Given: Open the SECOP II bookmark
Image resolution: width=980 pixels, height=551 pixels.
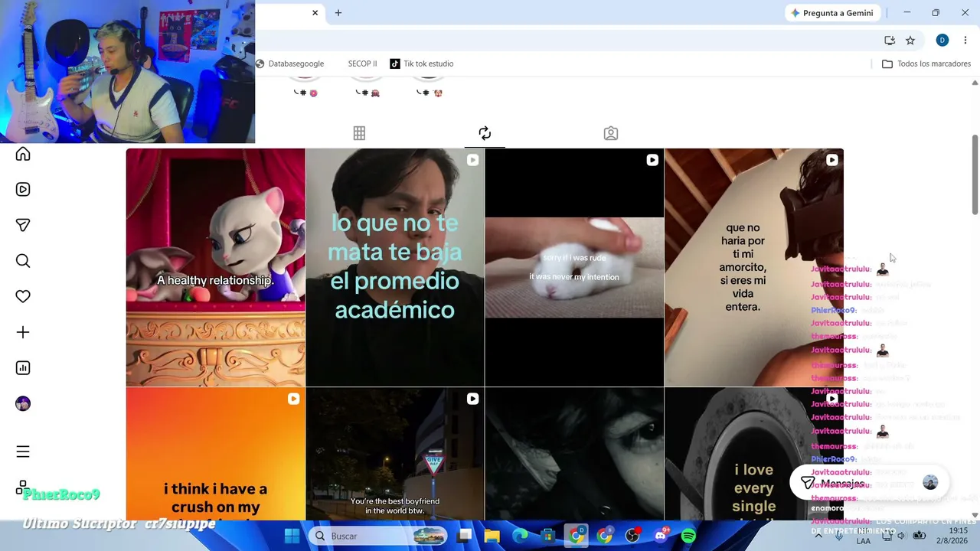Looking at the screenshot, I should tap(362, 64).
